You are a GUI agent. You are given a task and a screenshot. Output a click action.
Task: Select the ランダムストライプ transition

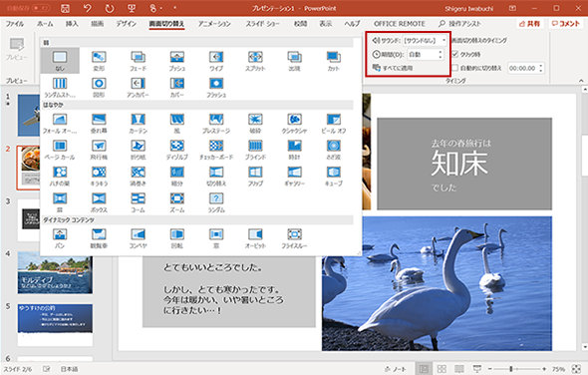click(60, 87)
